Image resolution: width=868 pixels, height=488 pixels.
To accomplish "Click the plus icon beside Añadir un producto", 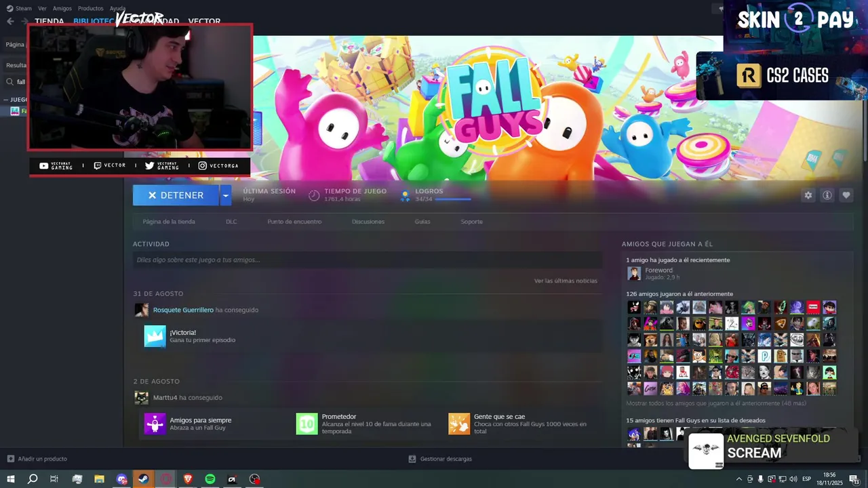I will (x=10, y=459).
